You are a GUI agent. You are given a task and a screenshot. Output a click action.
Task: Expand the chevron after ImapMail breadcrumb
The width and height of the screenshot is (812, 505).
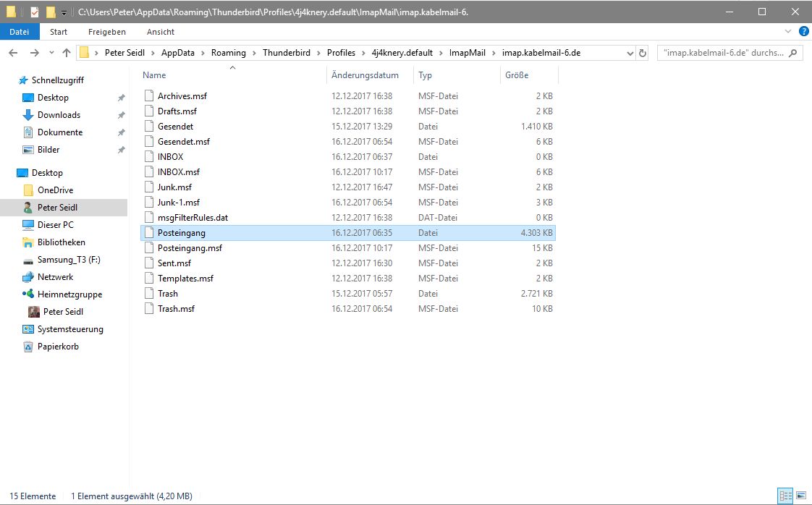(x=494, y=53)
